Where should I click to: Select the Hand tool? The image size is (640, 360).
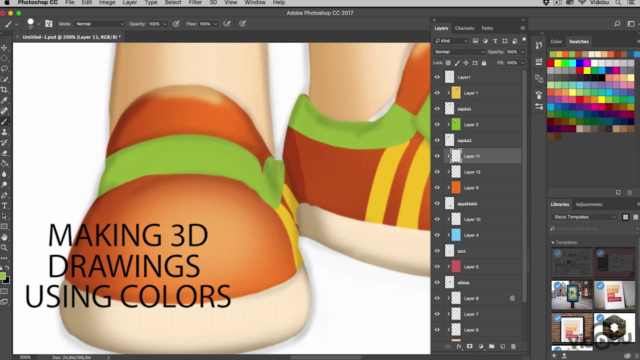coord(4,237)
